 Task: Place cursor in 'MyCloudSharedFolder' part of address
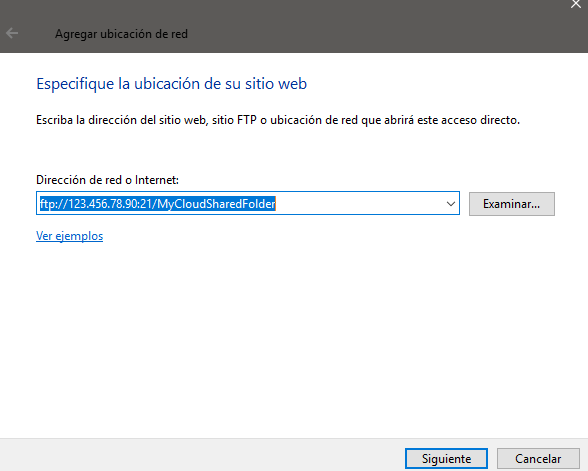(216, 204)
